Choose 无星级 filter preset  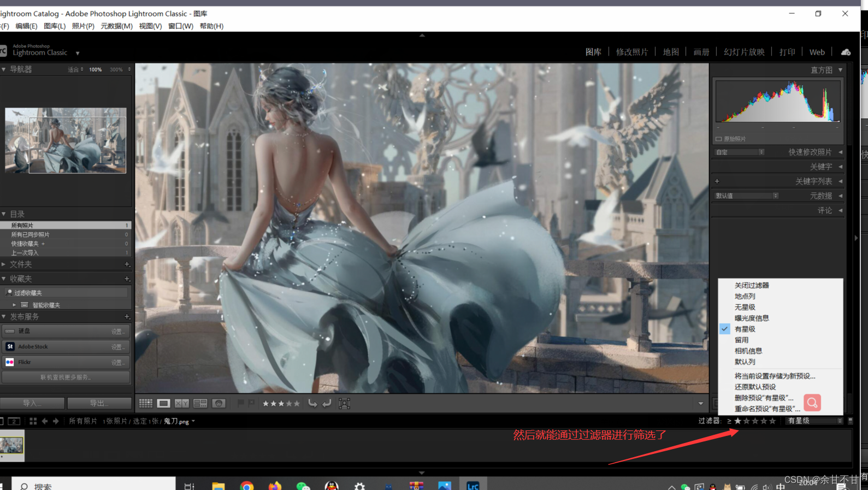click(x=781, y=307)
